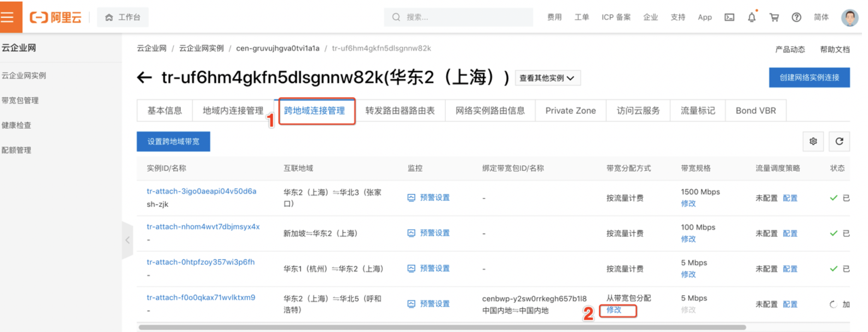Open tr-attach-0htpfzoy357wi3p6fh instance
The width and height of the screenshot is (868, 332).
click(x=201, y=262)
